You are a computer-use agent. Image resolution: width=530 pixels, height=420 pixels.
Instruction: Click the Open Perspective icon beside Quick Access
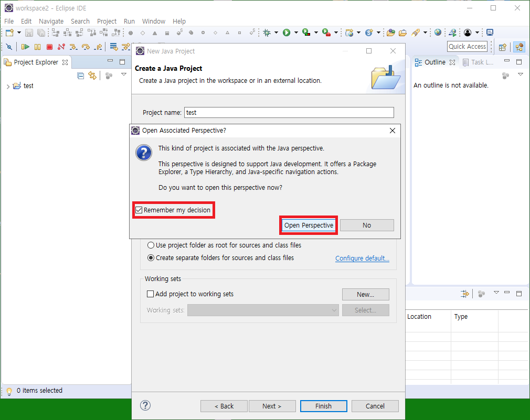pyautogui.click(x=503, y=47)
